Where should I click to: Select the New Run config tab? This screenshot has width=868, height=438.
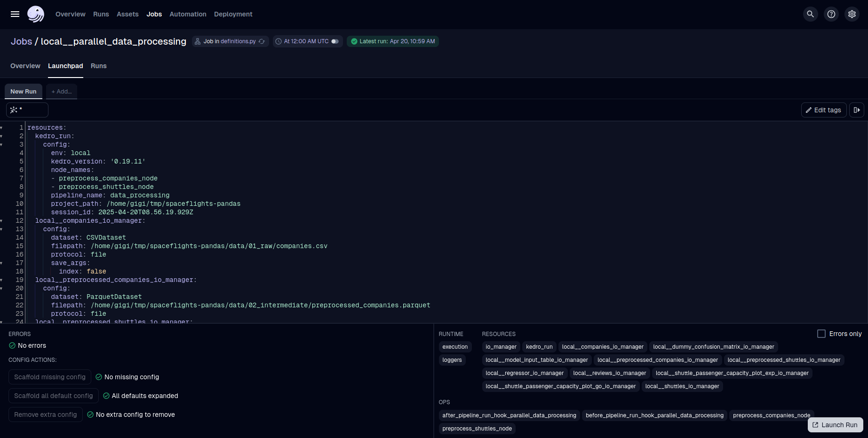point(24,92)
